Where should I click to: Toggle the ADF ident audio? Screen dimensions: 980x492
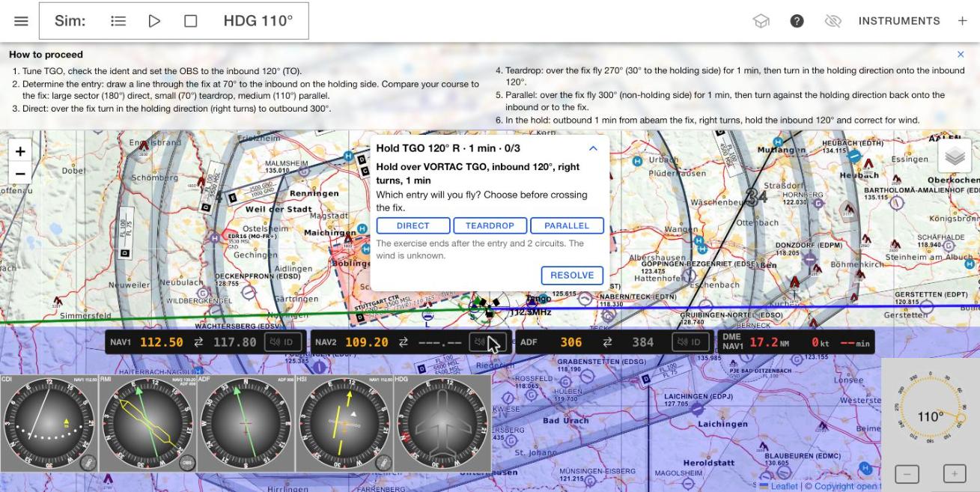click(x=689, y=342)
